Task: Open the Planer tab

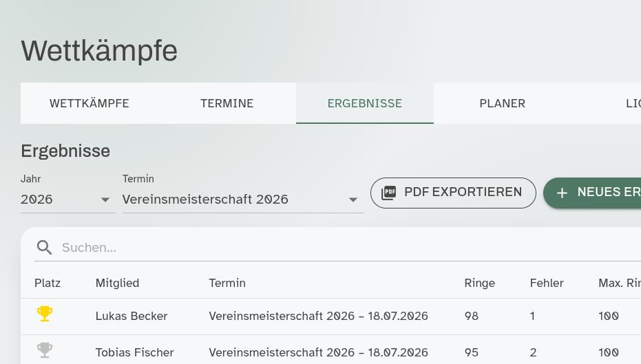Action: tap(503, 103)
